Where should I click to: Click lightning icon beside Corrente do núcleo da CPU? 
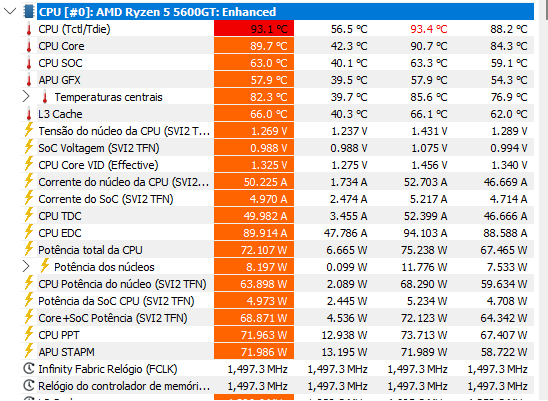(29, 181)
